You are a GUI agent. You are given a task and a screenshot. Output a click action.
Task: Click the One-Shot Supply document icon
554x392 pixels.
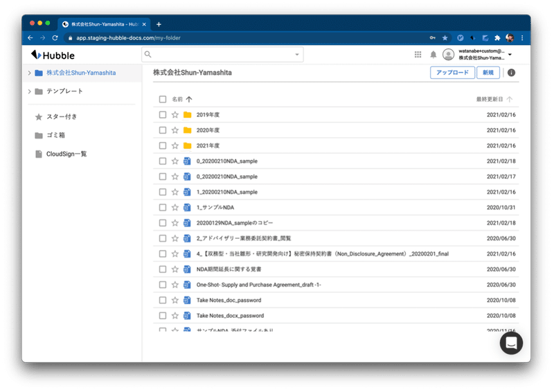point(187,285)
